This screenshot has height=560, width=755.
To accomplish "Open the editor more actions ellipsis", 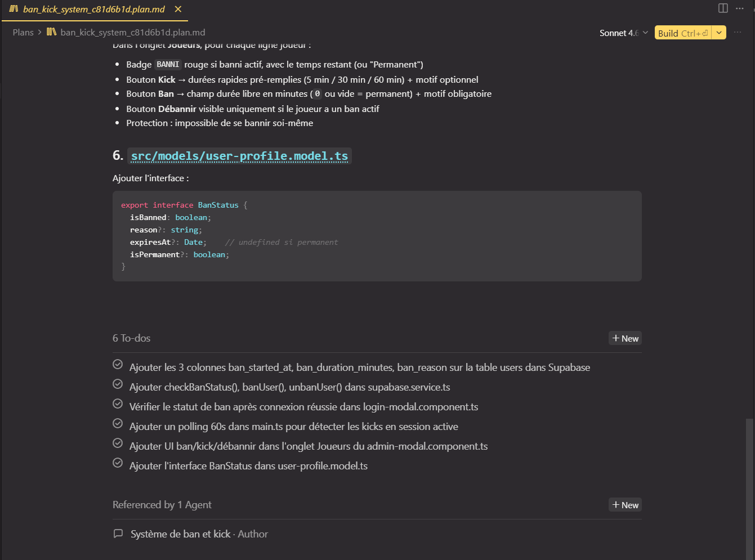I will (740, 8).
